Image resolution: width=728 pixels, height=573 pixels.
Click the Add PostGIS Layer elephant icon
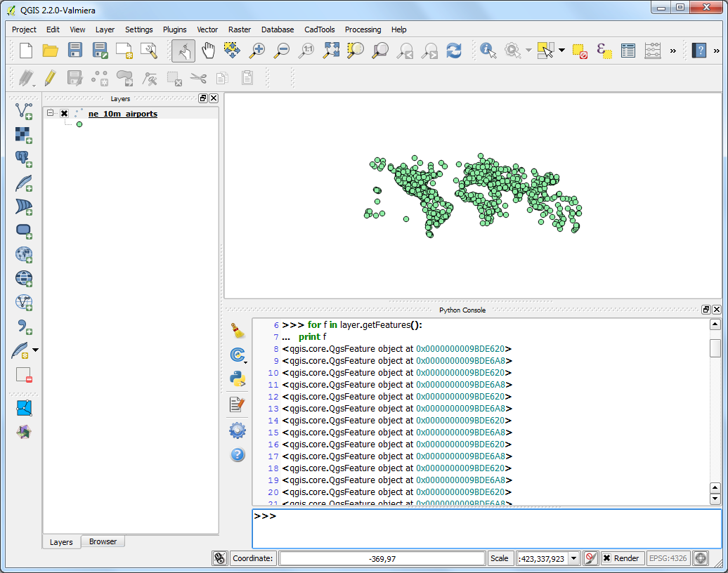point(24,159)
